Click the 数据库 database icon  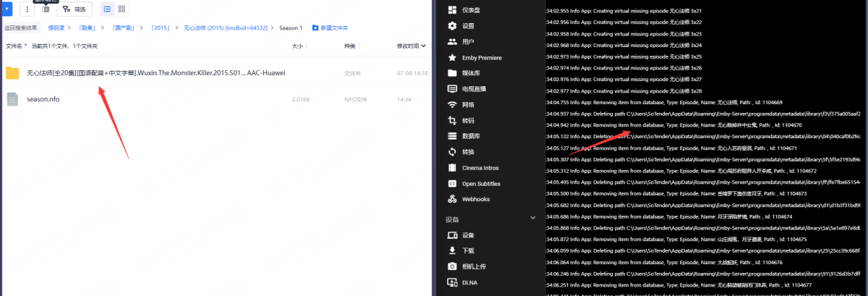pos(452,136)
